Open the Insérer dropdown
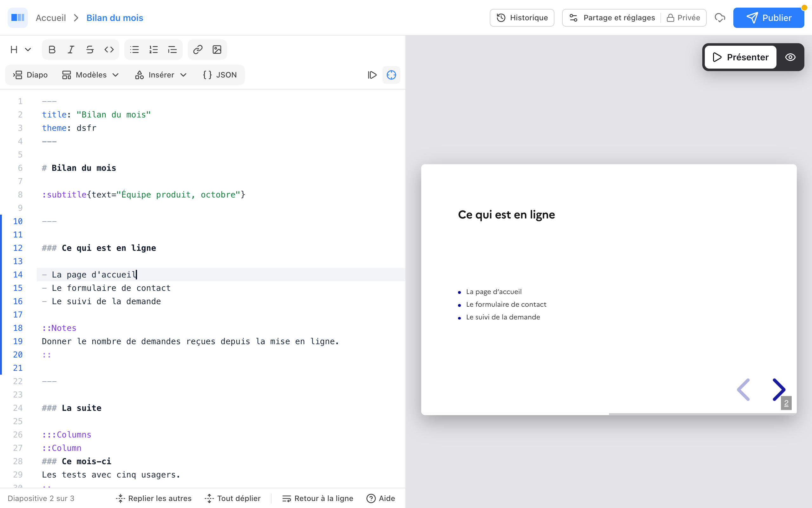812x508 pixels. pos(160,75)
